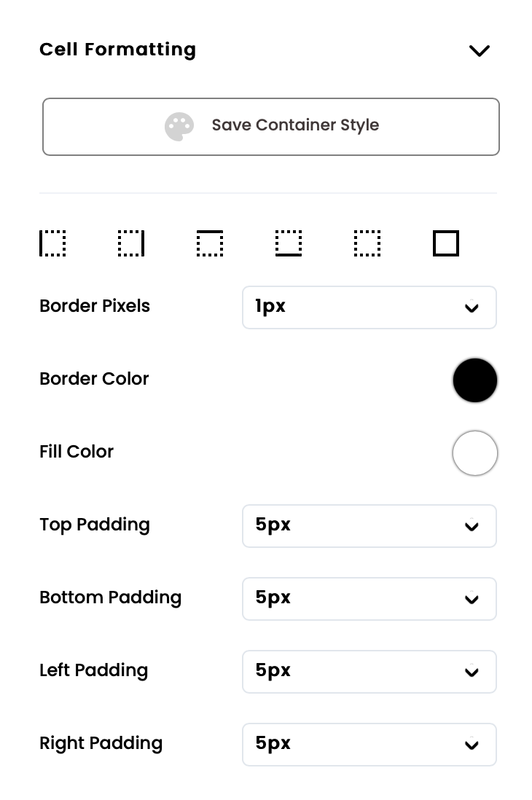Collapse the Cell Formatting section
532x800 pixels.
(x=479, y=50)
